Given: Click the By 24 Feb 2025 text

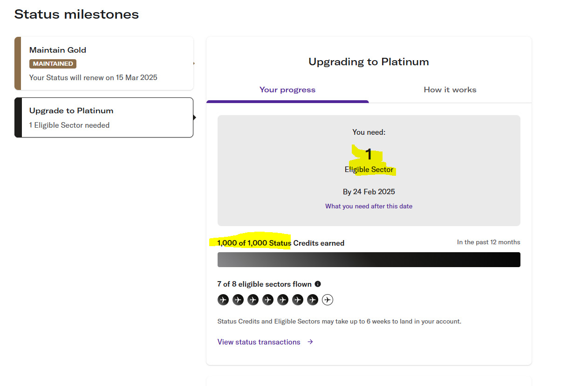Looking at the screenshot, I should [x=369, y=192].
